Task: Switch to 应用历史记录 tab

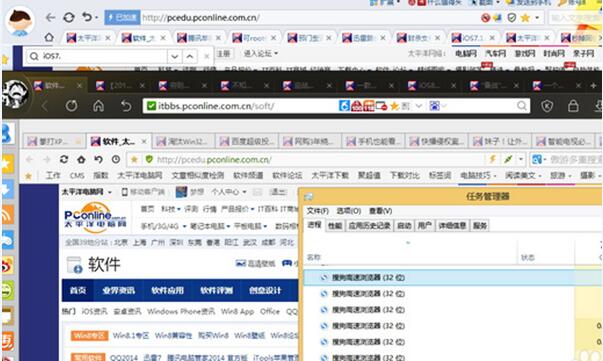Action: pyautogui.click(x=370, y=226)
